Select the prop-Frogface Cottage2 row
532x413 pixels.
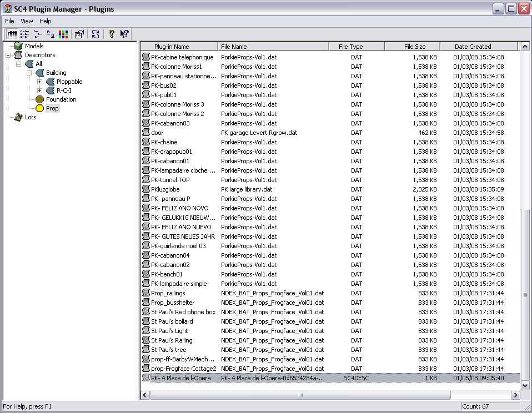pos(330,369)
